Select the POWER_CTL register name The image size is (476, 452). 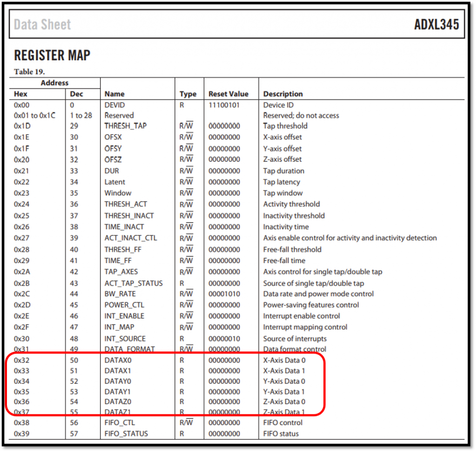(x=124, y=305)
